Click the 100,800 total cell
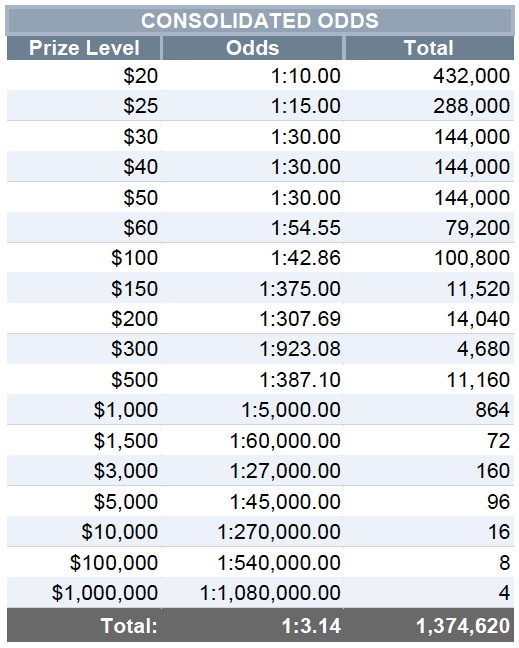 click(x=429, y=258)
